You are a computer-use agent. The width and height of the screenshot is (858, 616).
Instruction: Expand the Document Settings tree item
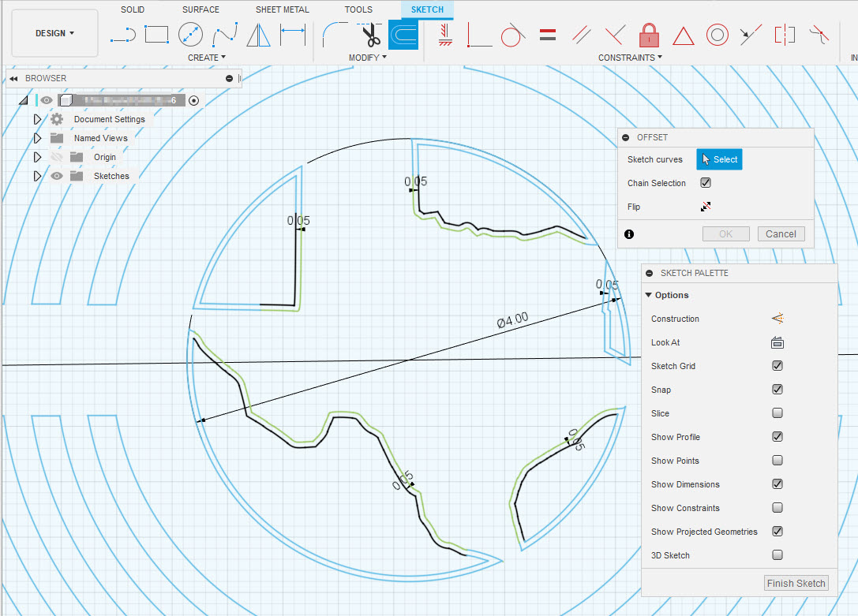36,118
